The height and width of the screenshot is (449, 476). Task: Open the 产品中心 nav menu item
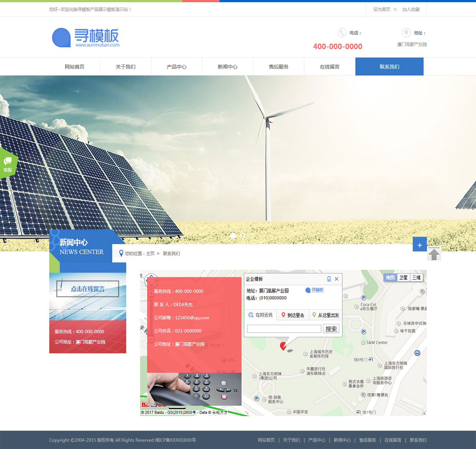point(176,67)
